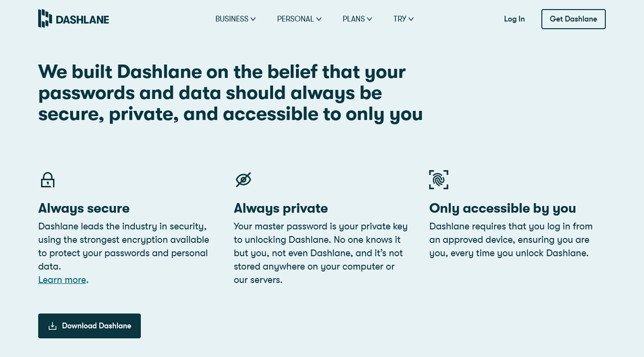
Task: Click the Get Dashlane button
Action: coord(573,19)
